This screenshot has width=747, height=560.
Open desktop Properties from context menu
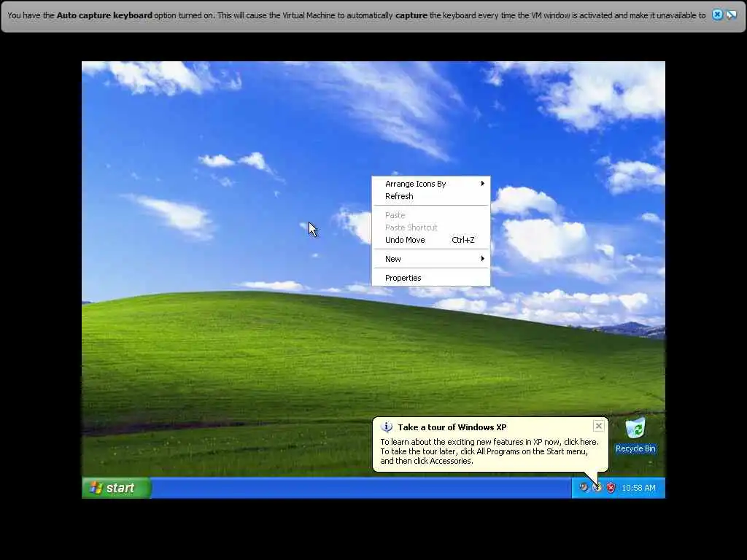coord(430,278)
